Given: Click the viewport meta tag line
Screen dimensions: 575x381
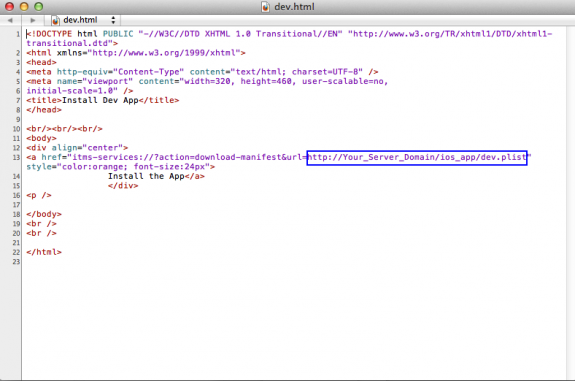Looking at the screenshot, I should (207, 81).
